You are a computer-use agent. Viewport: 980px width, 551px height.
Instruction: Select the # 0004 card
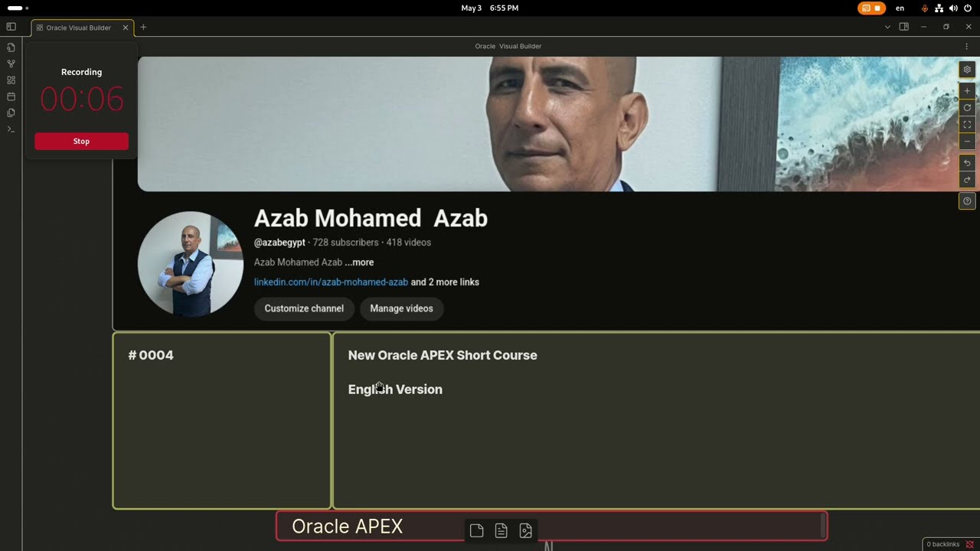(222, 420)
